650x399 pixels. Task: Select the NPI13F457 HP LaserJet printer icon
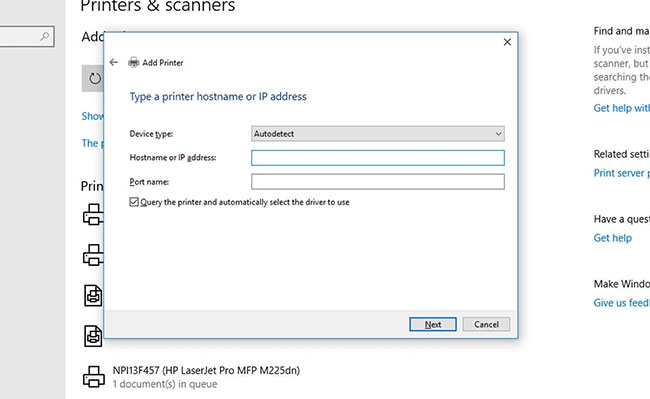(x=94, y=377)
